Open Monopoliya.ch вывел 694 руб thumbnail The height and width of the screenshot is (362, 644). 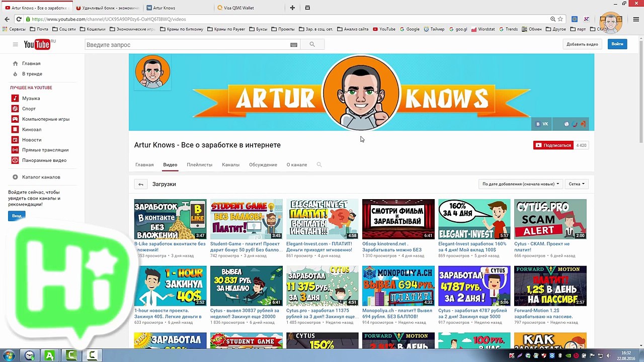pyautogui.click(x=398, y=286)
